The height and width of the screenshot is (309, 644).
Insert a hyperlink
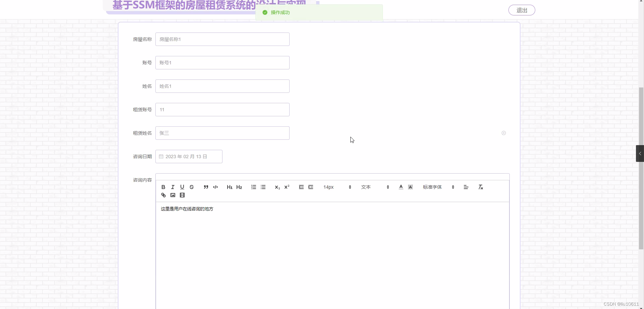click(163, 195)
